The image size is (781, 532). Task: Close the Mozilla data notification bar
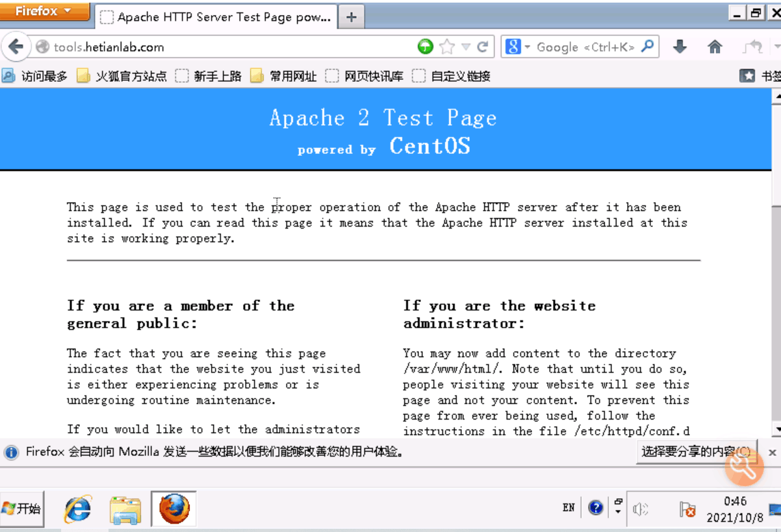tap(772, 452)
